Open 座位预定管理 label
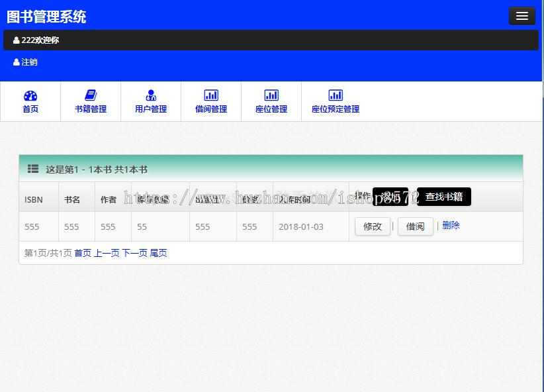Image resolution: width=544 pixels, height=392 pixels. click(x=336, y=109)
